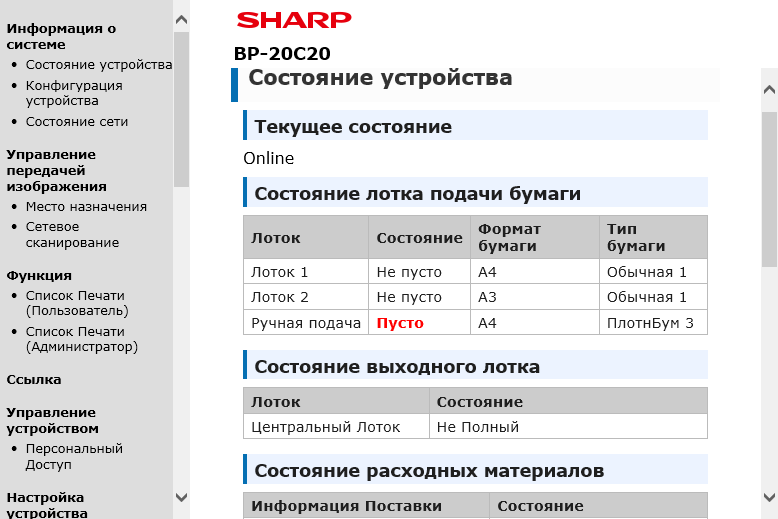Click A3 paper format cell
The width and height of the screenshot is (778, 519).
point(535,297)
